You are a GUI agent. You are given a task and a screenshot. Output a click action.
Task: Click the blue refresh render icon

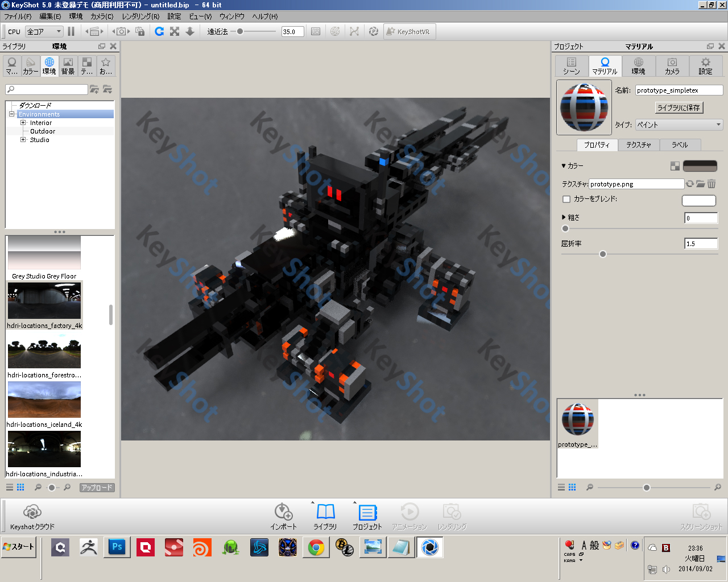coord(159,32)
